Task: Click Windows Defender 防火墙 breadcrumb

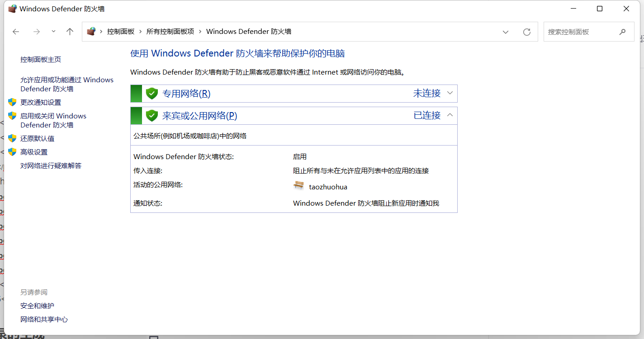Action: coord(249,32)
